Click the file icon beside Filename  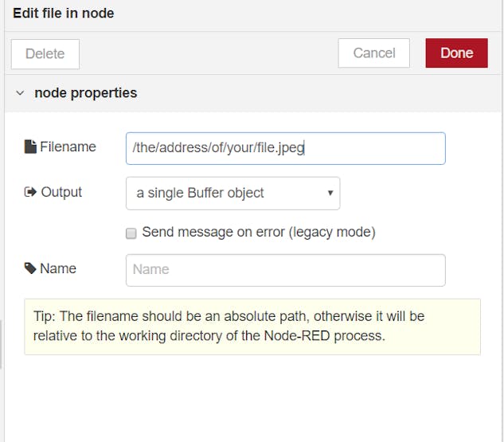click(x=30, y=147)
